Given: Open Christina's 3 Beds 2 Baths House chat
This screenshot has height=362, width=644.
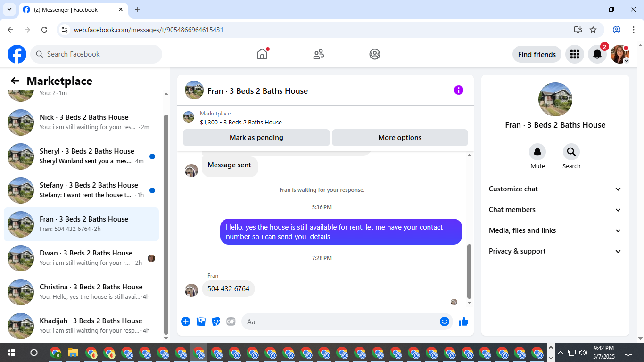Looking at the screenshot, I should tap(81, 292).
